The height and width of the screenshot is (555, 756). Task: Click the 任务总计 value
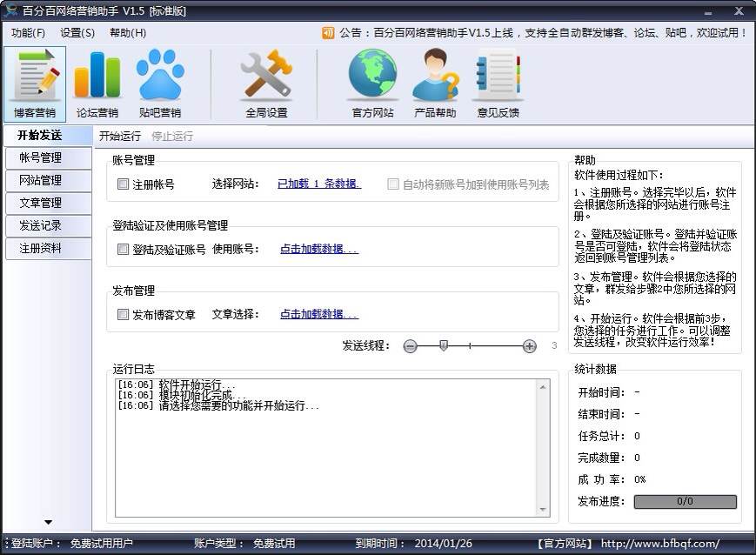click(x=637, y=437)
